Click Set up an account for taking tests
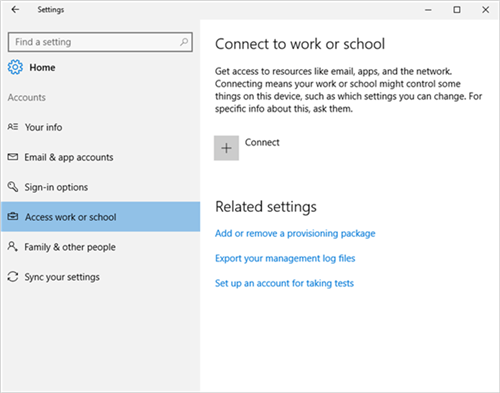Image resolution: width=500 pixels, height=393 pixels. [x=284, y=283]
